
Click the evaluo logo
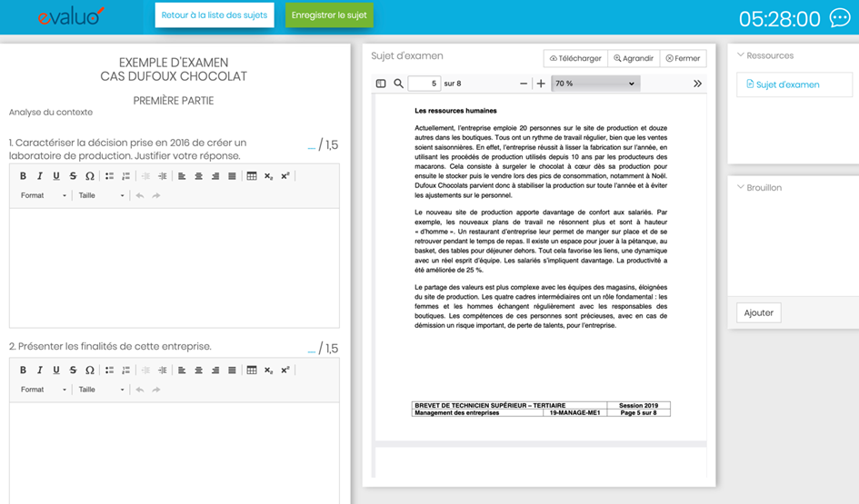[71, 15]
